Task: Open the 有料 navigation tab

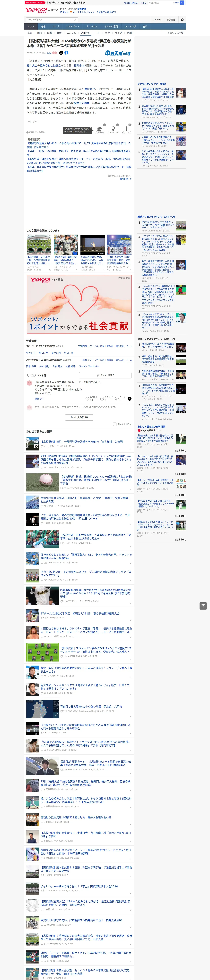Action: click(x=145, y=27)
